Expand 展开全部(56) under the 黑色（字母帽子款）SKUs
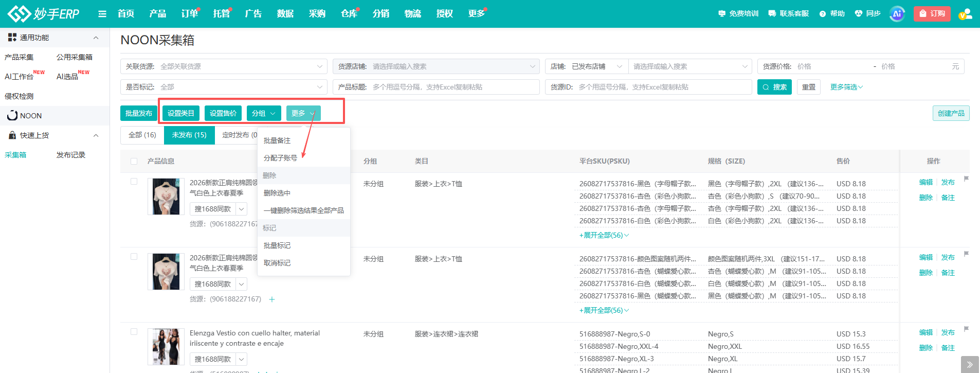The image size is (980, 373). (604, 235)
